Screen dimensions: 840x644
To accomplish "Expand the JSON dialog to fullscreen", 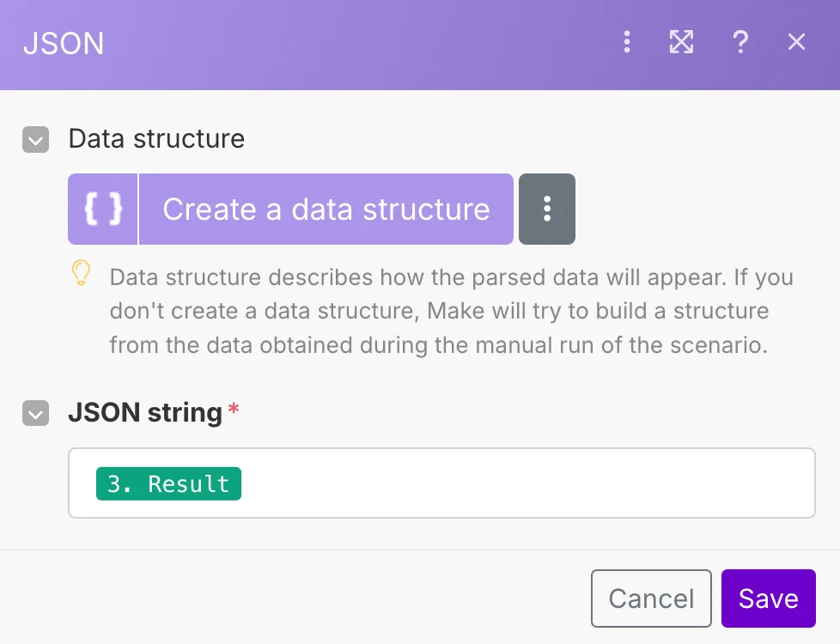I will click(681, 41).
